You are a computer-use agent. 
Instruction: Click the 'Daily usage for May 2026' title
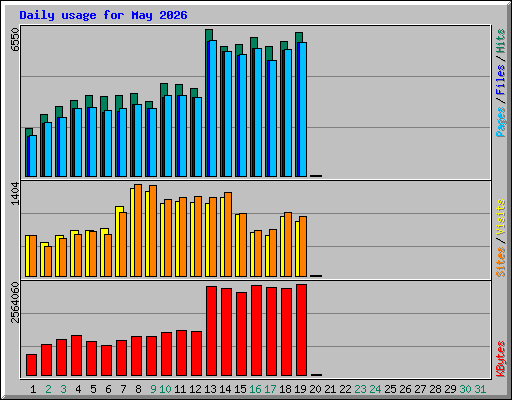(x=103, y=15)
